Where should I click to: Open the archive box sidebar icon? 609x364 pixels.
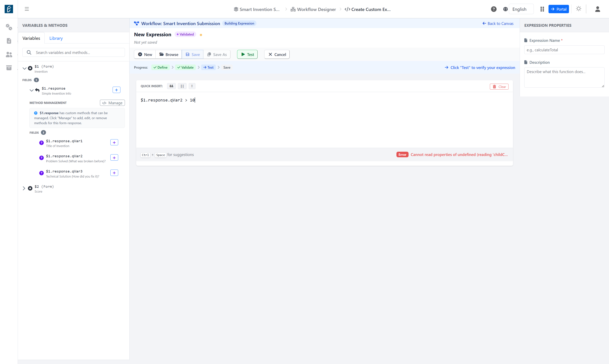(x=9, y=68)
